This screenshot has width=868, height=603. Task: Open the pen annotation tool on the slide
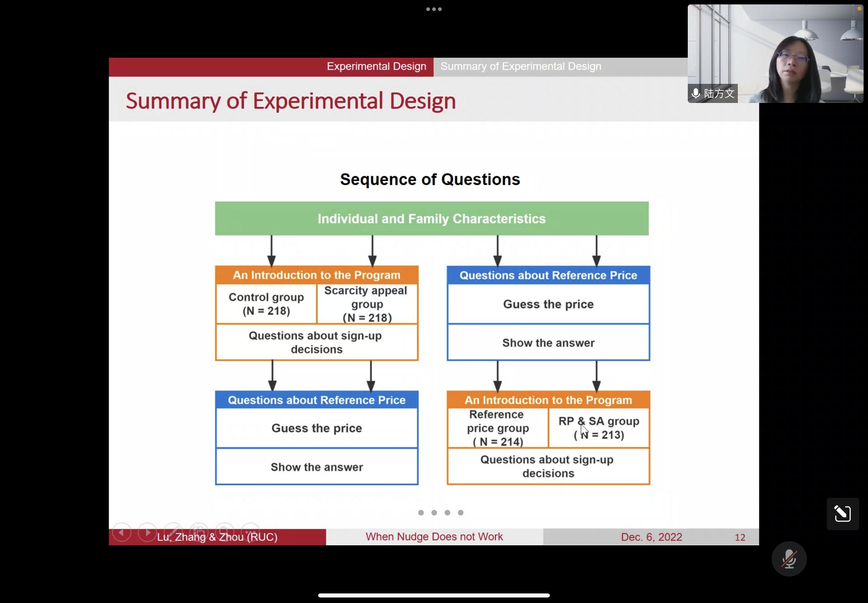click(173, 532)
